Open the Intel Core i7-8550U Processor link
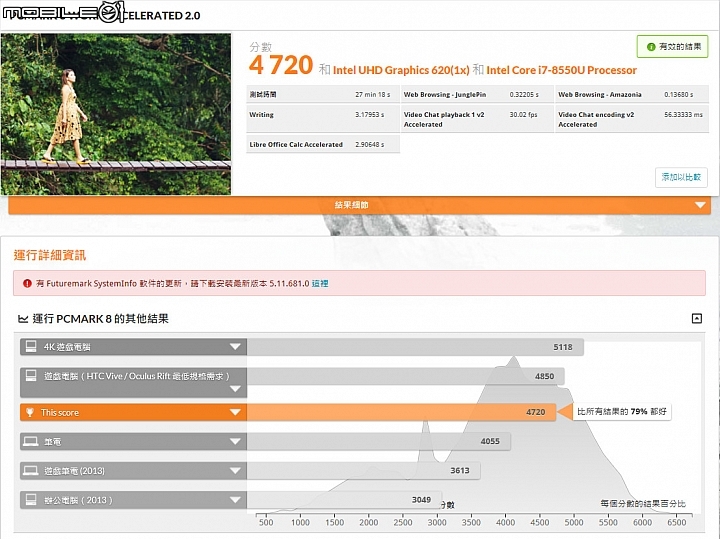The image size is (720, 539). click(562, 70)
